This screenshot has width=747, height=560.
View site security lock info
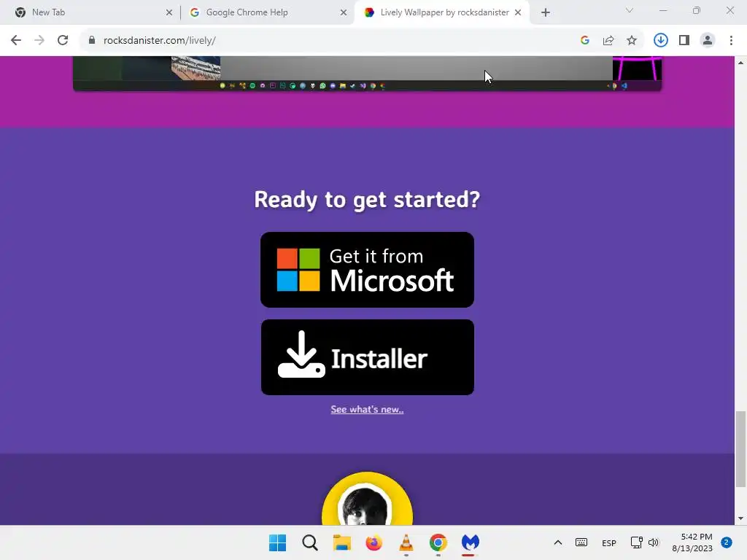tap(92, 41)
